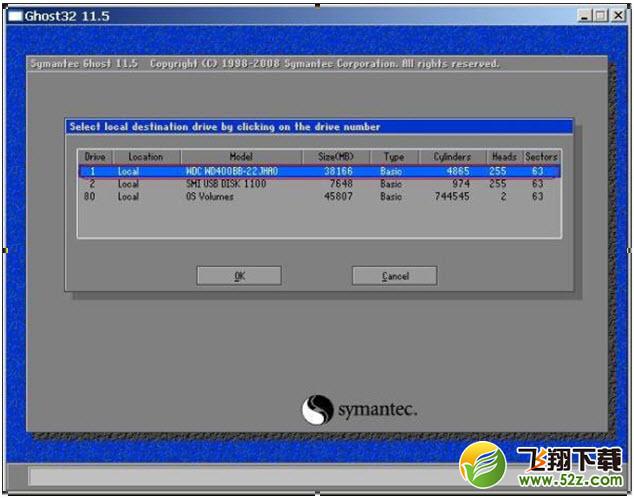
Task: Click the Location column header
Action: pos(146,156)
